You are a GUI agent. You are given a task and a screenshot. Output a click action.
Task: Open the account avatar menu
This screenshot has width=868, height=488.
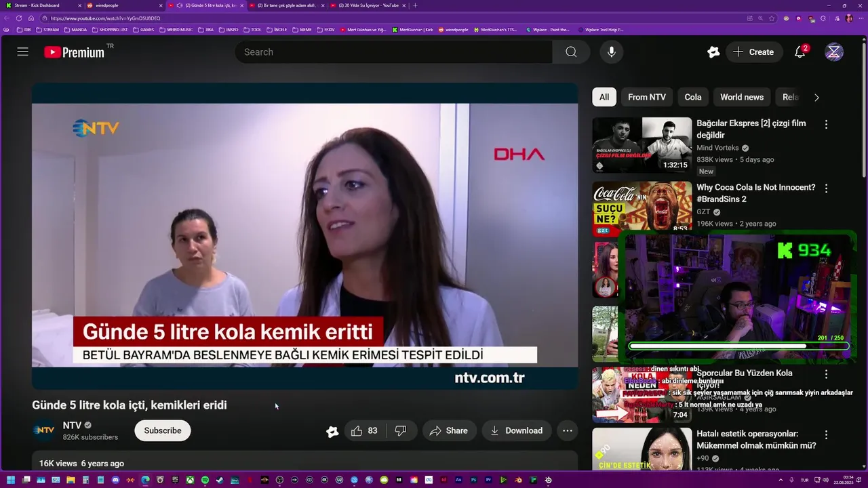[x=834, y=52]
